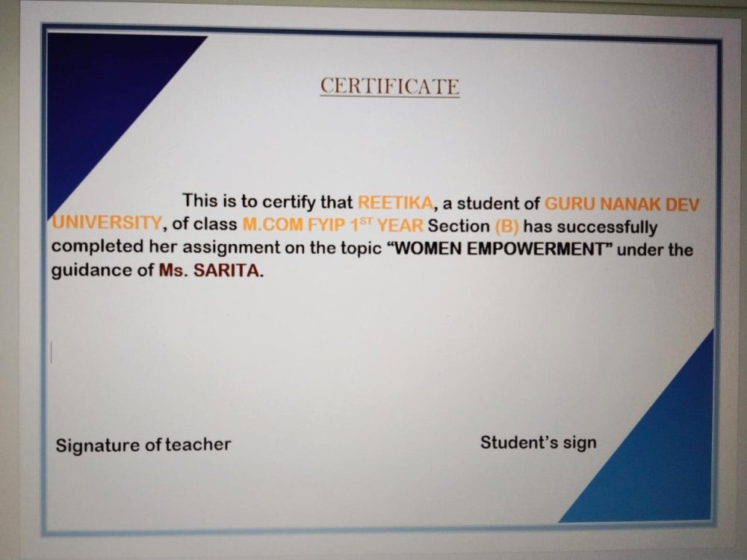
Task: Click the words guidance of
Action: (x=102, y=270)
